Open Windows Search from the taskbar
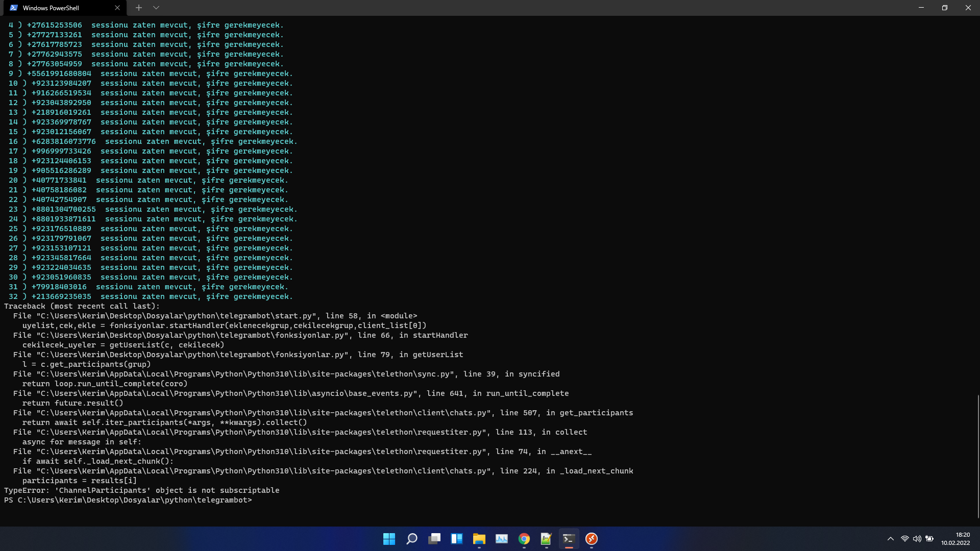This screenshot has width=980, height=551. pyautogui.click(x=411, y=539)
